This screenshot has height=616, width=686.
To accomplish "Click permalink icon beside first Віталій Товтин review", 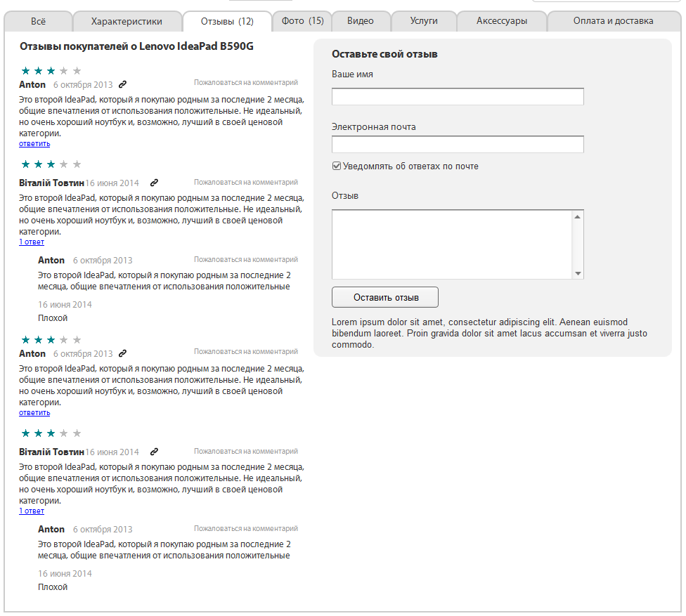I will click(154, 183).
